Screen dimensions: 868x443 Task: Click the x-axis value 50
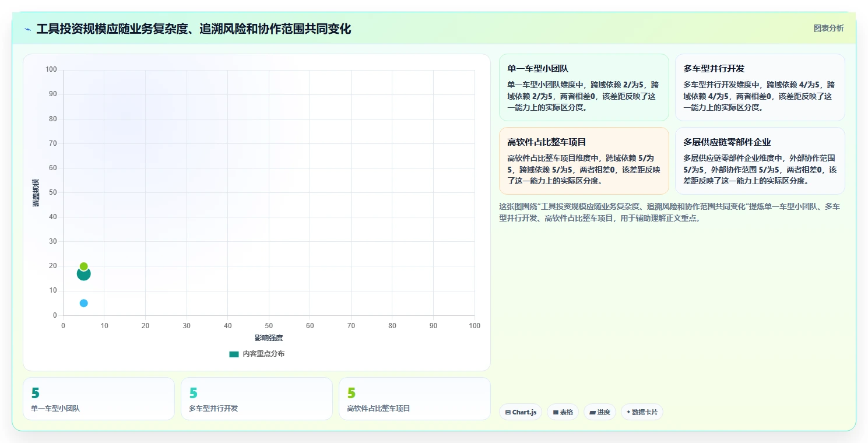[x=269, y=325]
